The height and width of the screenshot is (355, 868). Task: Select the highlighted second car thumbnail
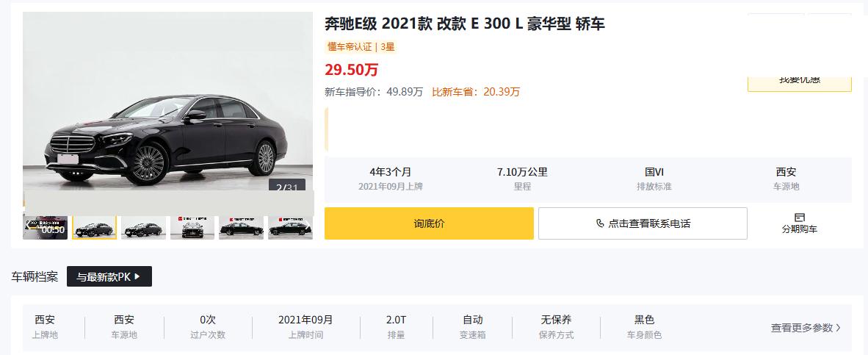(x=94, y=228)
